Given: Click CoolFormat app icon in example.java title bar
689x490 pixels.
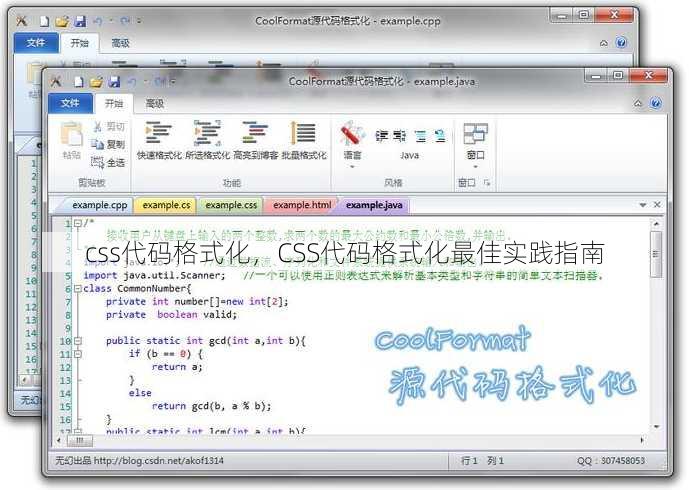Looking at the screenshot, I should coord(56,81).
